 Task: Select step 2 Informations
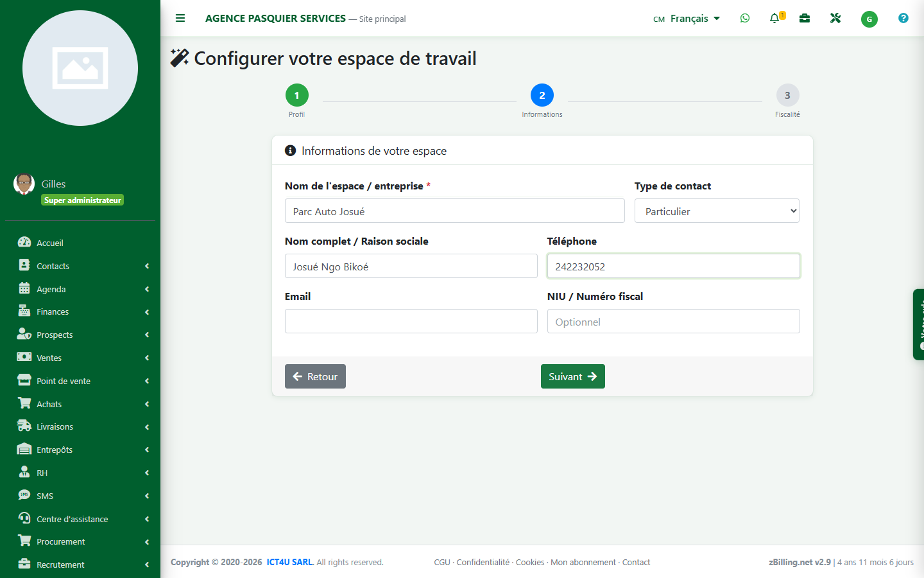coord(542,95)
